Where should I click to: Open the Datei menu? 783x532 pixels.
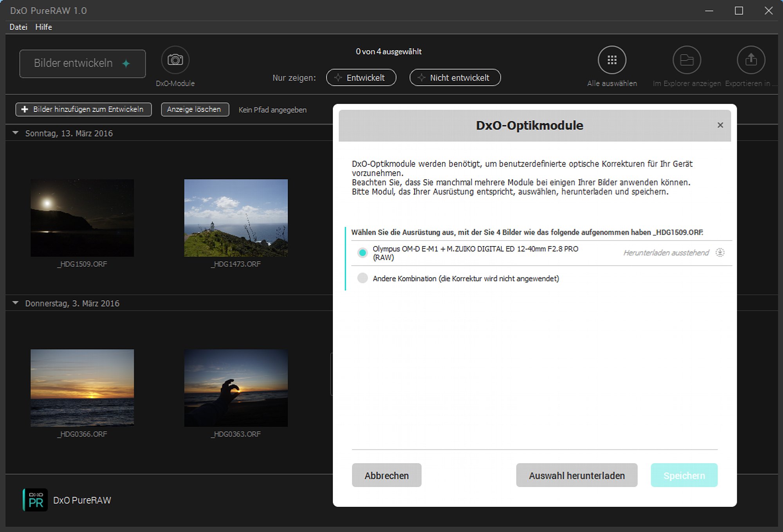click(18, 27)
